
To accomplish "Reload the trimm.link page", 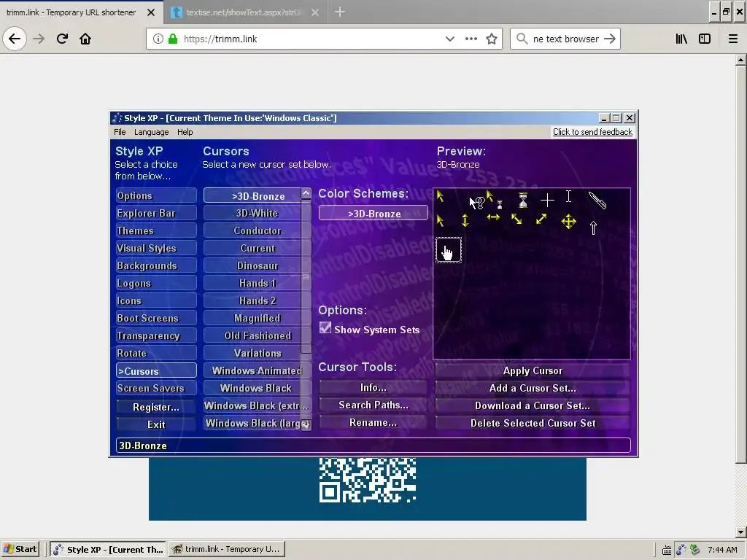I will pos(62,39).
